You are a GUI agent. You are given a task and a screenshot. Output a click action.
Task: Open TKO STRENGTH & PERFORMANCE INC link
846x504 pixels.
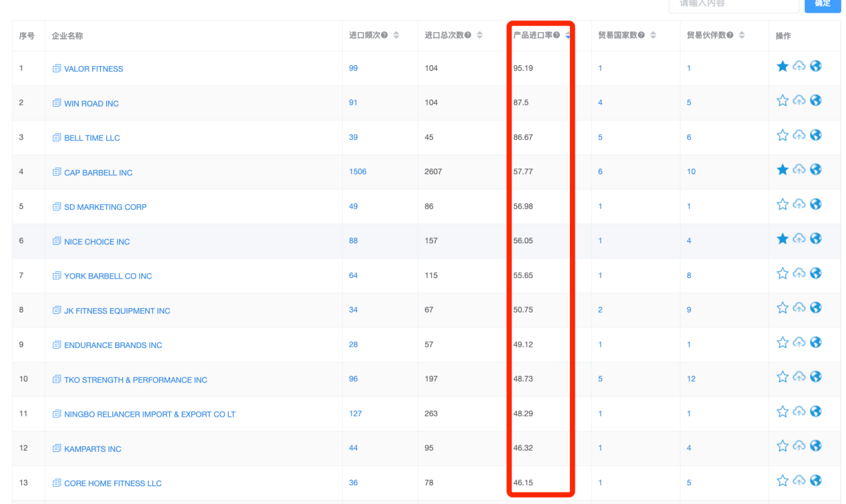pyautogui.click(x=135, y=380)
